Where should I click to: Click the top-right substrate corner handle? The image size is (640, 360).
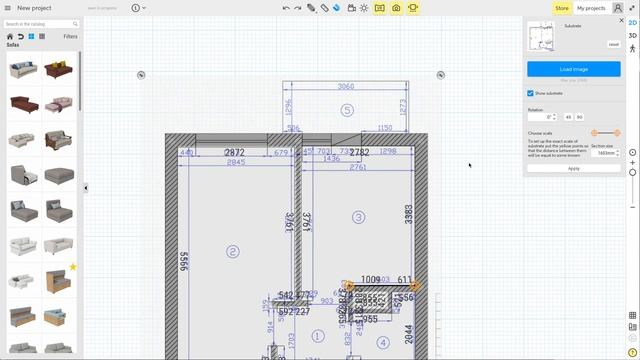(440, 75)
